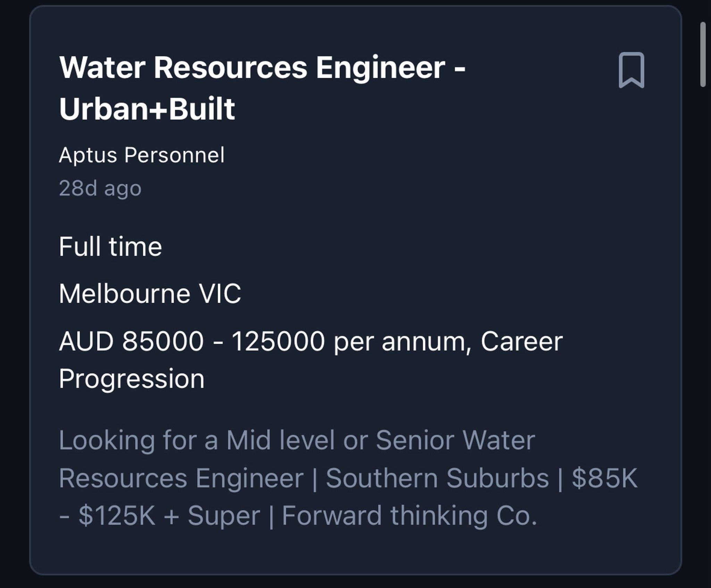Click the Career text after per annum
711x588 pixels.
pos(521,341)
